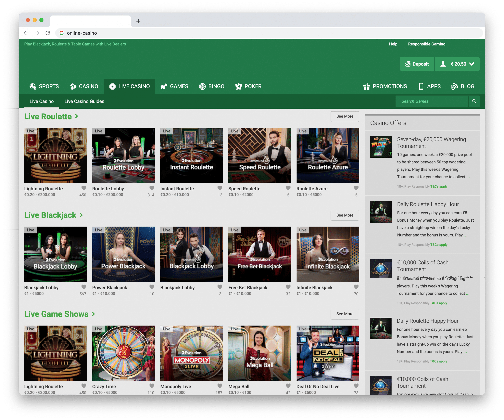Click See More for Live Game Shows
Image resolution: width=504 pixels, height=420 pixels.
[x=345, y=314]
